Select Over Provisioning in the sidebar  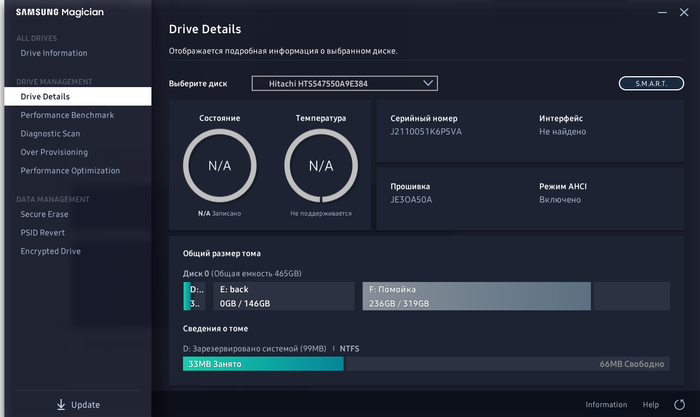[54, 152]
